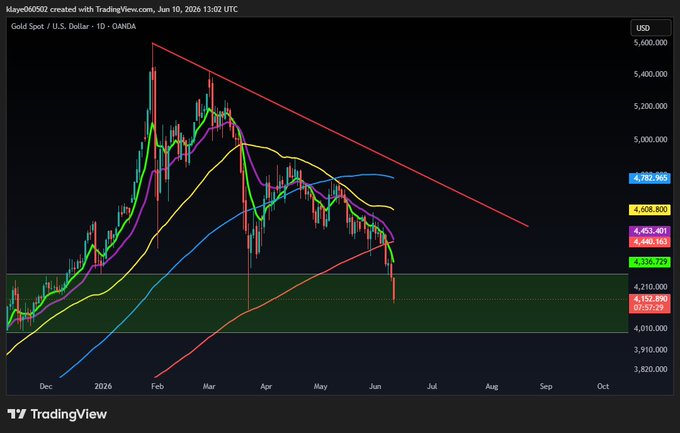Click the current price 4,152.890 label
The image size is (680, 433).
(x=650, y=299)
